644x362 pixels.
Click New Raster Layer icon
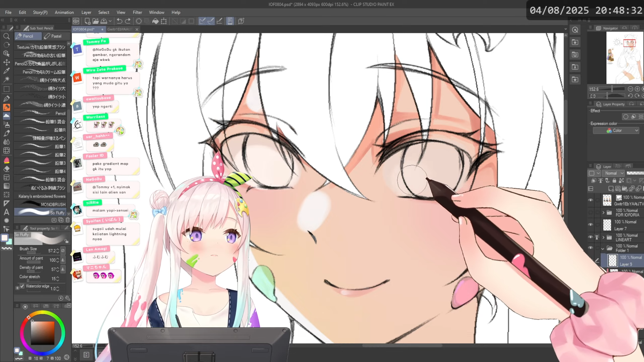611,189
